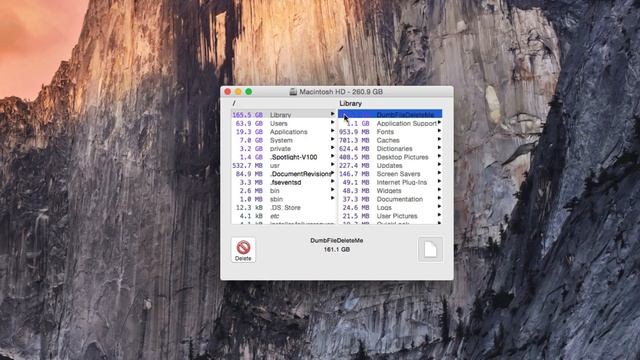The height and width of the screenshot is (360, 640).
Task: Select the highlighted DumbFileDeleteMe row
Action: click(390, 114)
